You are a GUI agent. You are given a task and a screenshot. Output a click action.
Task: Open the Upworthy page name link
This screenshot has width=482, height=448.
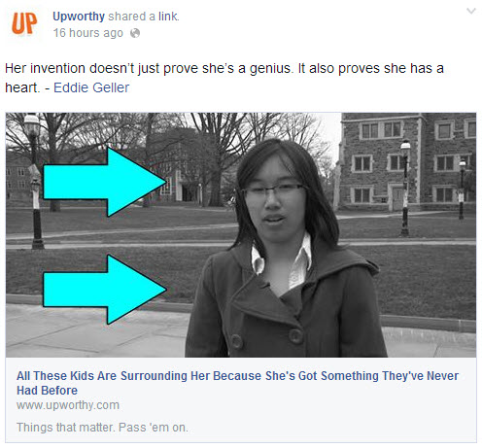(x=79, y=17)
